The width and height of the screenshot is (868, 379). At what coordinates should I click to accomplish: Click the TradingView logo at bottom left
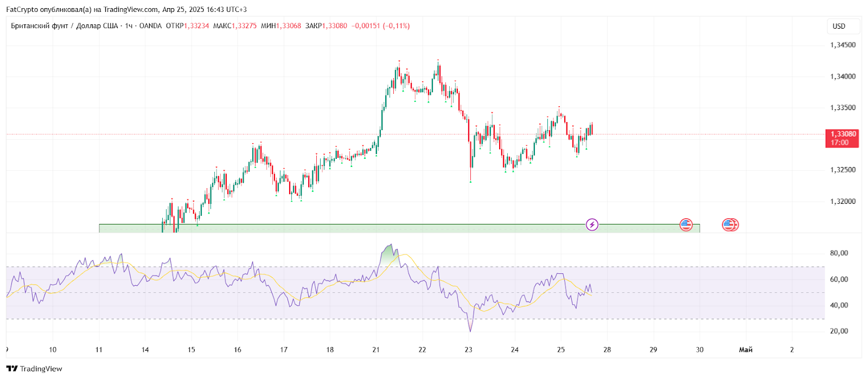(x=35, y=369)
